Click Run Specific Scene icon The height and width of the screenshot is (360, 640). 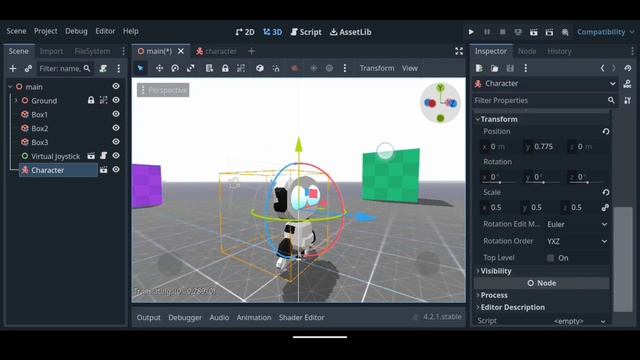point(549,32)
